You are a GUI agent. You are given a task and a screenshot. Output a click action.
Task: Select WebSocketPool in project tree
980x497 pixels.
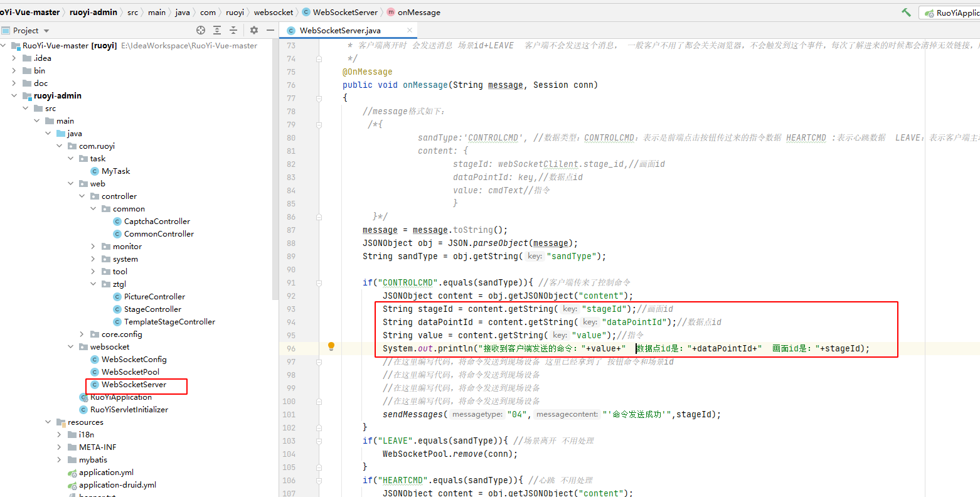click(130, 372)
